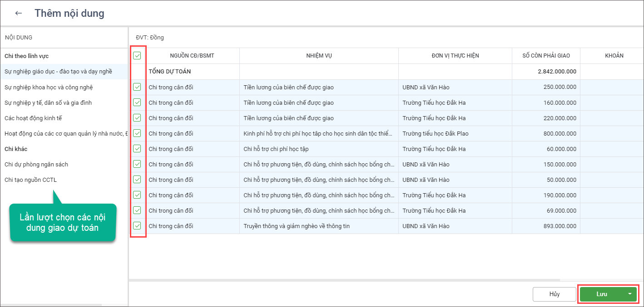The width and height of the screenshot is (644, 307).
Task: Click the Số còn phải giao column header
Action: tap(546, 56)
